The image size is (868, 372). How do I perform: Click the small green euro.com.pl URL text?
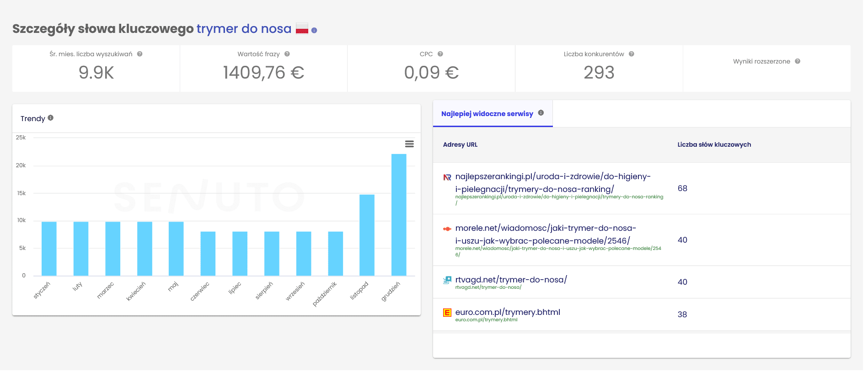[x=487, y=320]
